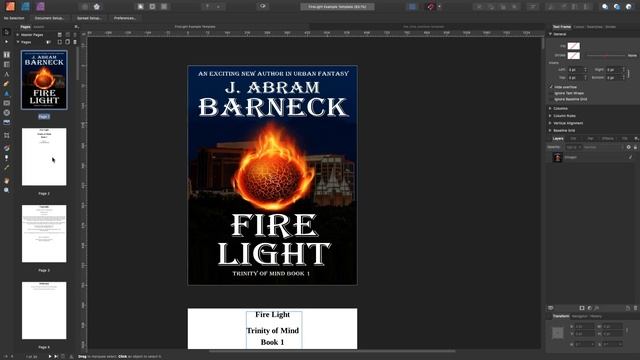Select the Colour Picker tool

tap(7, 167)
